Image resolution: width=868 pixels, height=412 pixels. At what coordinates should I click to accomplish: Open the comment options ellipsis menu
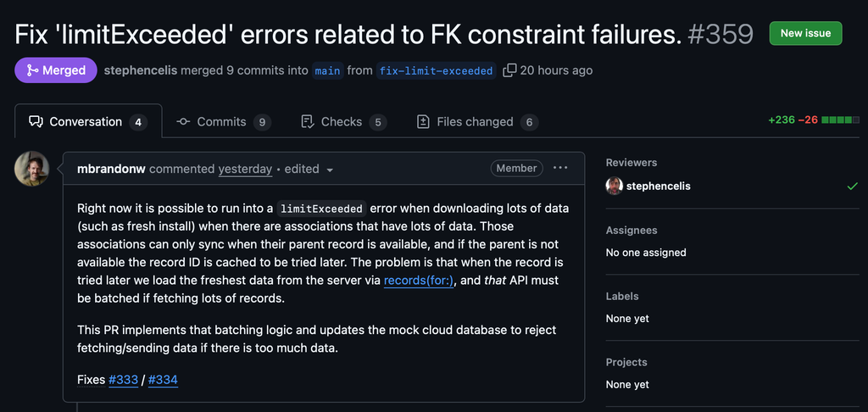tap(560, 168)
